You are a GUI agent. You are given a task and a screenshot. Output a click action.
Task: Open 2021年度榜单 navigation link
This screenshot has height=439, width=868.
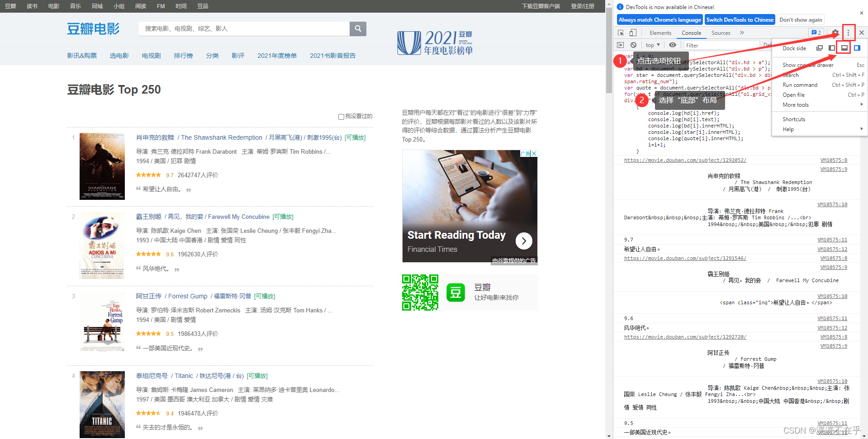[277, 56]
